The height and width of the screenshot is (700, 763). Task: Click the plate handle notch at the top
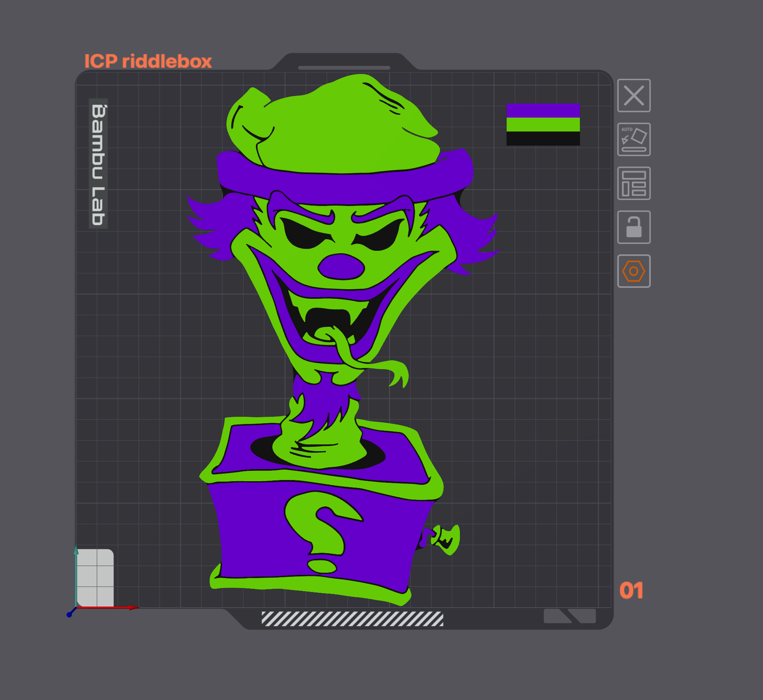(x=343, y=67)
